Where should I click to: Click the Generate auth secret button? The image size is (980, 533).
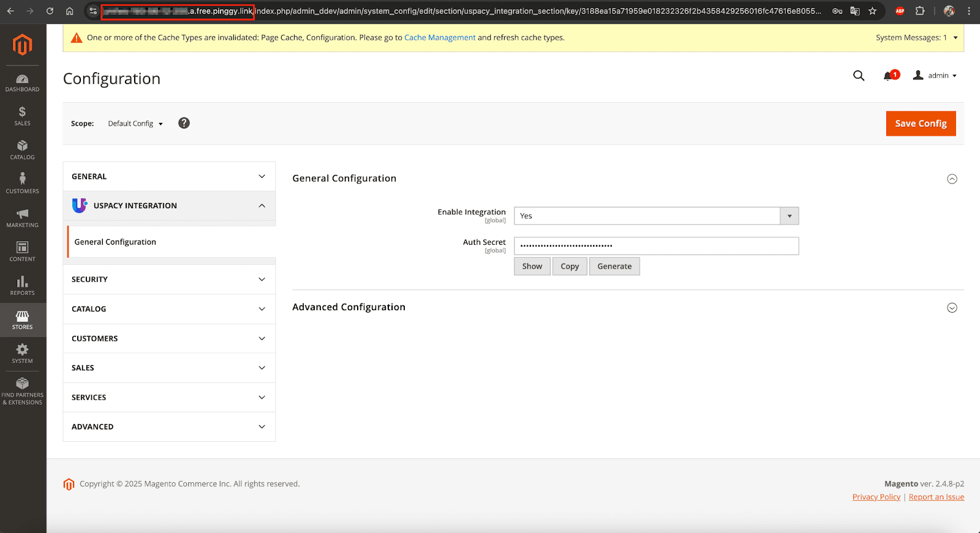coord(614,266)
